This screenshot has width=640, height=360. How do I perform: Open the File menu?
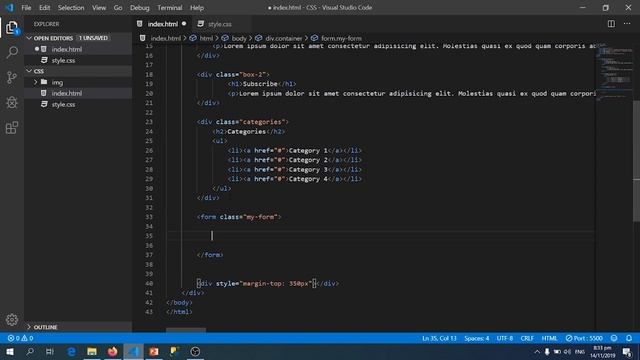point(26,7)
